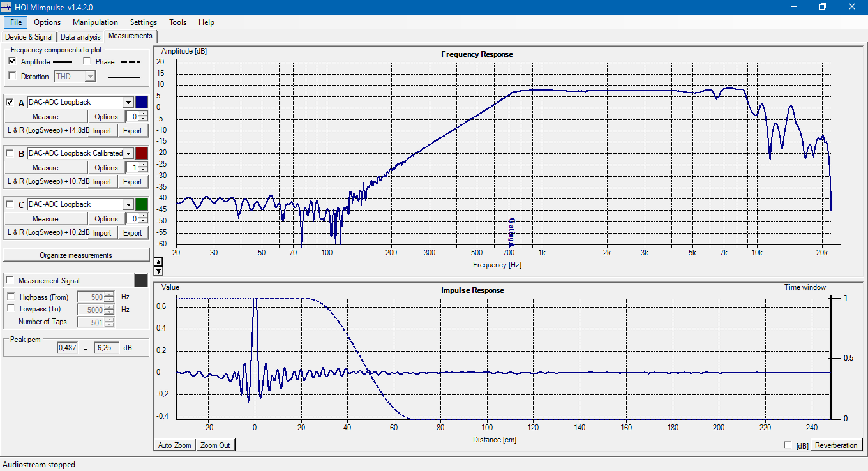This screenshot has width=868, height=471.
Task: Switch to the Data analysis tab
Action: 80,37
